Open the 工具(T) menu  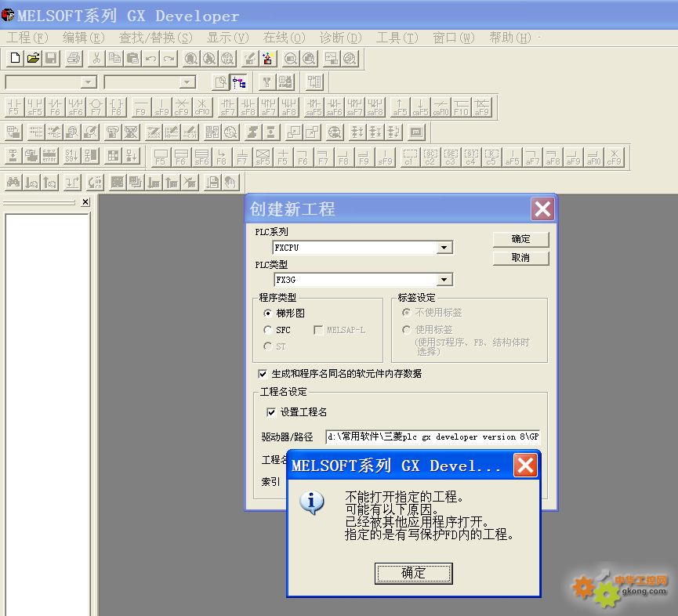397,38
